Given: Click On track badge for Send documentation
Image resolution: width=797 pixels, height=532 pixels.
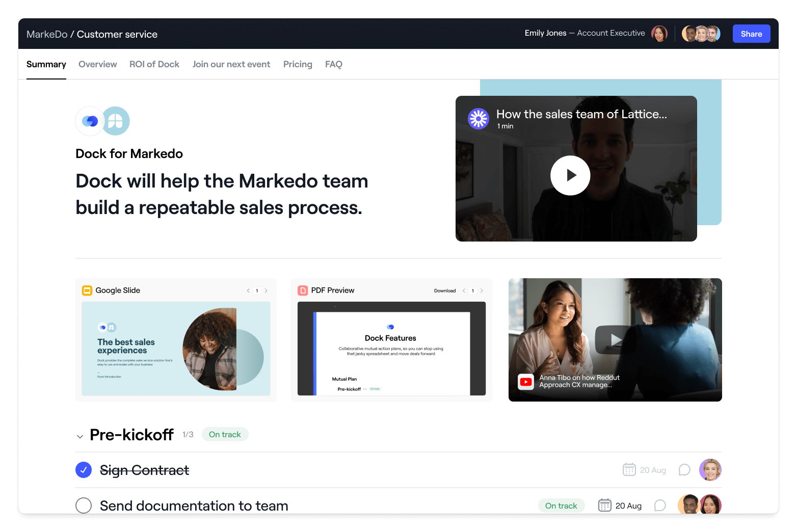Looking at the screenshot, I should pyautogui.click(x=561, y=506).
